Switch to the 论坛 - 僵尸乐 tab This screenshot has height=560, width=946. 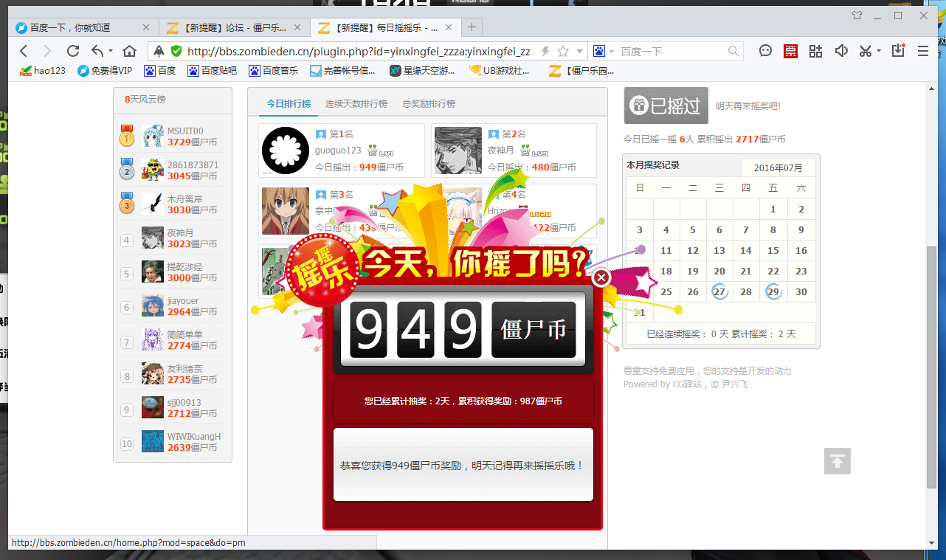(234, 27)
